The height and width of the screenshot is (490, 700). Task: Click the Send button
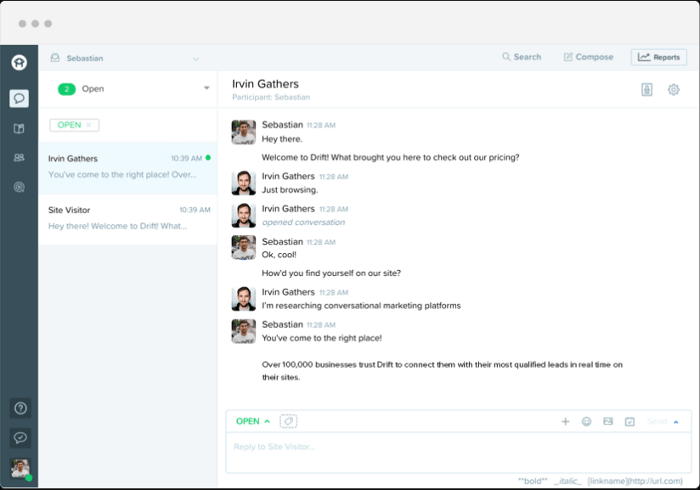(657, 422)
